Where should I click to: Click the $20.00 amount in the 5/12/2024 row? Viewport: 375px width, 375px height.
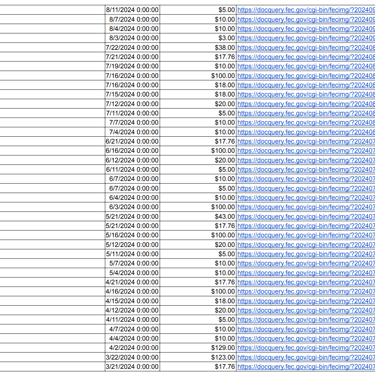point(198,244)
